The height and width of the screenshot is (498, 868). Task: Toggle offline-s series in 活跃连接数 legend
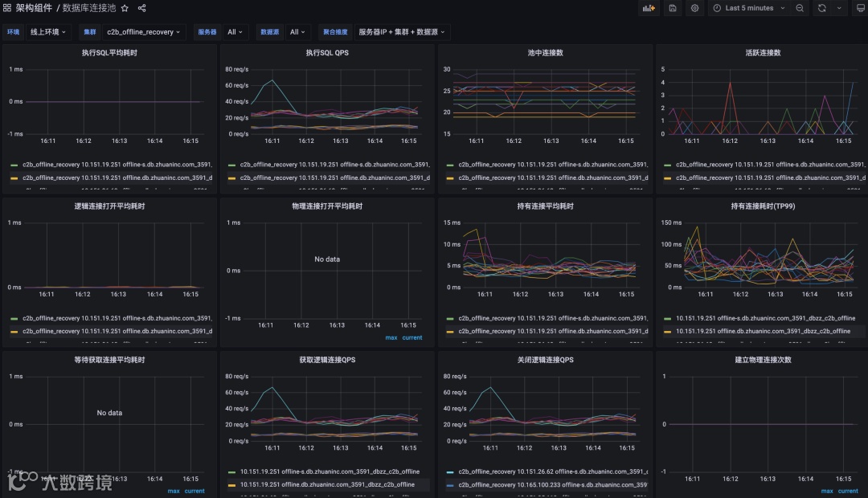[771, 165]
